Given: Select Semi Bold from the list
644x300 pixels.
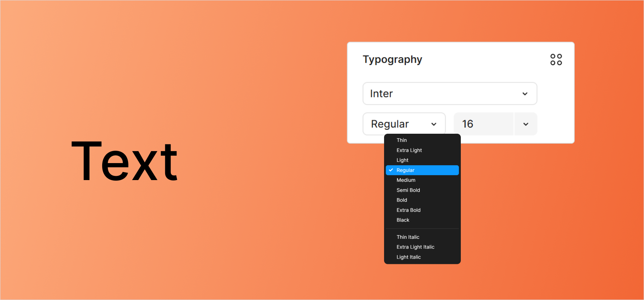Looking at the screenshot, I should [x=408, y=190].
